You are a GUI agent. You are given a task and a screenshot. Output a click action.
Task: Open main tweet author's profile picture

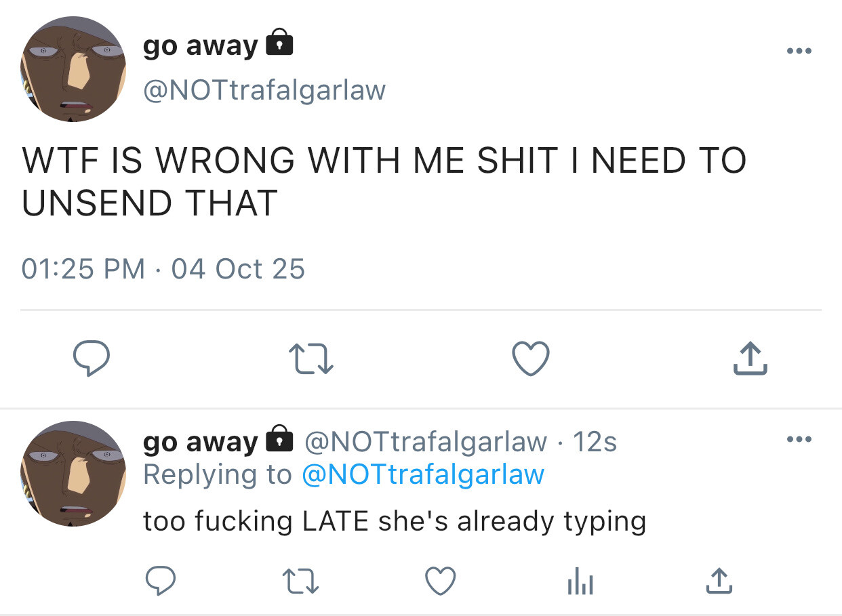click(73, 69)
